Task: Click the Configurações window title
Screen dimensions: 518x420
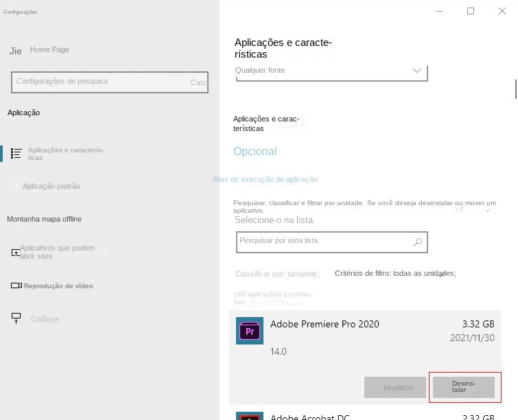Action: 20,12
